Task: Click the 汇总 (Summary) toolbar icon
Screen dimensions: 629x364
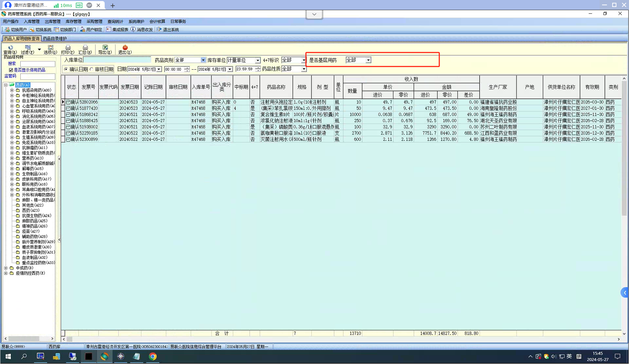Action: pyautogui.click(x=85, y=49)
